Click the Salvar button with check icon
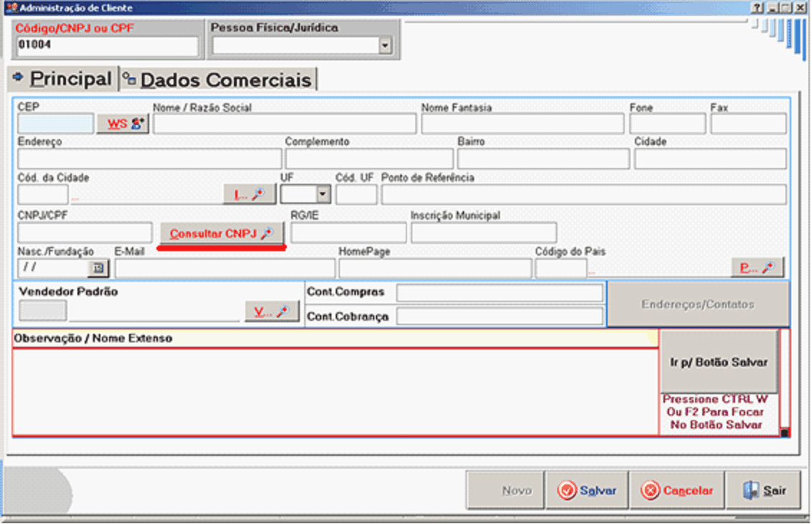This screenshot has height=524, width=812. coord(587,491)
